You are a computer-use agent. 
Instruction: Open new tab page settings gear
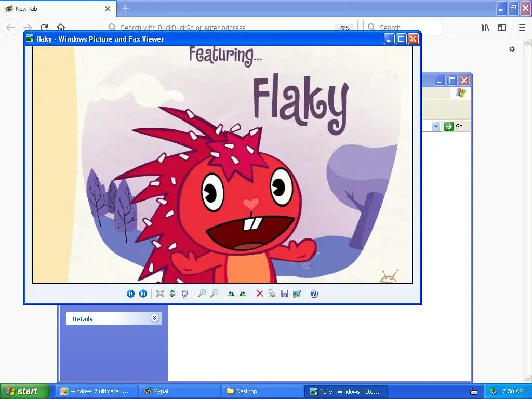[512, 49]
